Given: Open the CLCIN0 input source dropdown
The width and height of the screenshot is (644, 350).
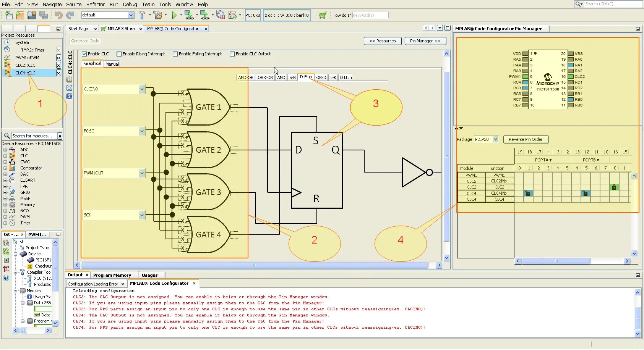Looking at the screenshot, I should tap(142, 89).
